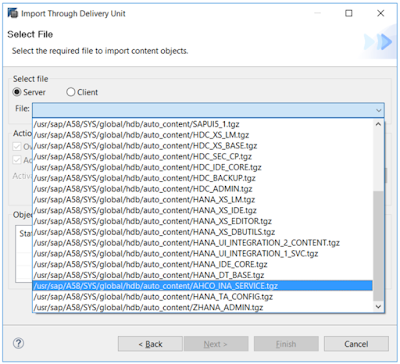Screen dimensions: 400x364
Task: Maximize the Import dialog window
Action: 349,13
